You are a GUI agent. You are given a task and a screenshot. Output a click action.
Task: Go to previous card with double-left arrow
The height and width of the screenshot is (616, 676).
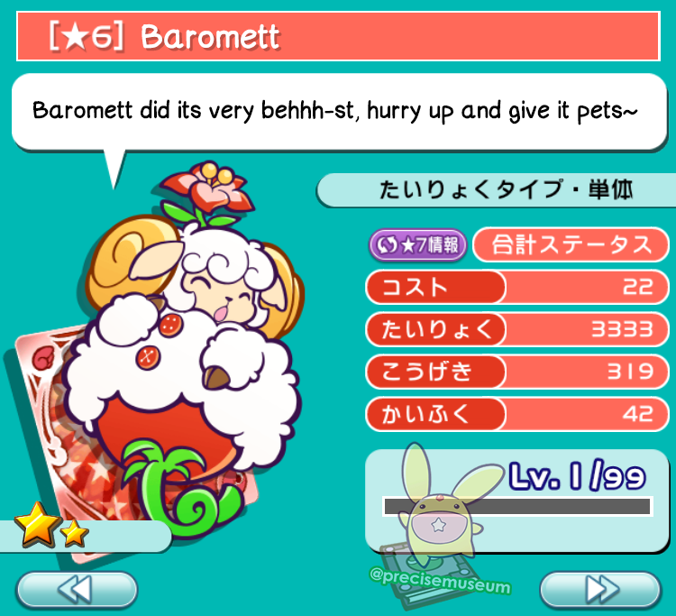(77, 589)
